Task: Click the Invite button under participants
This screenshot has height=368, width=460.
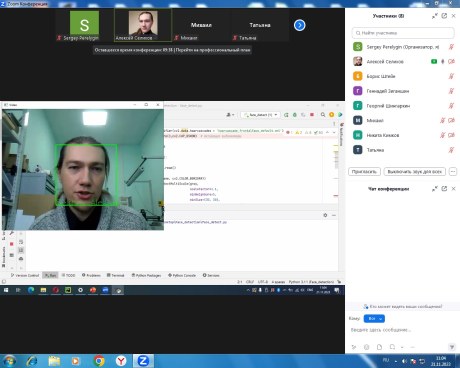Action: [x=364, y=172]
